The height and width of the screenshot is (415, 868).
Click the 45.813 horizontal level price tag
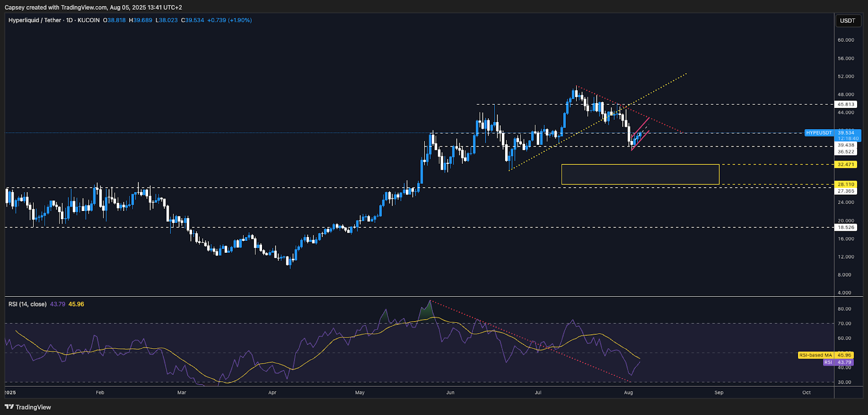[846, 104]
